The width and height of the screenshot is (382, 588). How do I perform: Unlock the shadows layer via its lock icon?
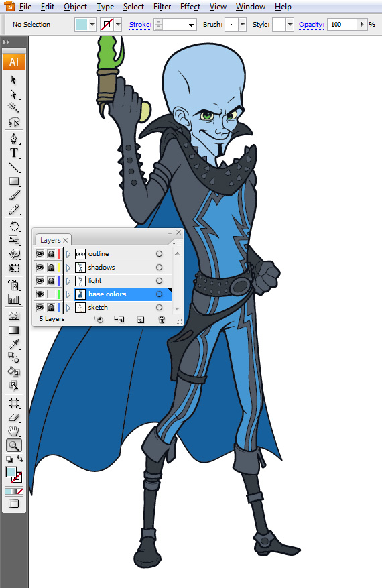click(x=51, y=268)
